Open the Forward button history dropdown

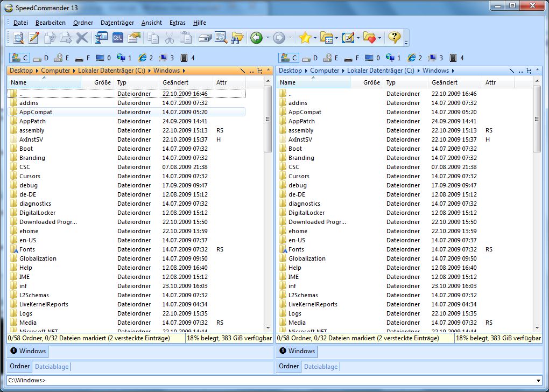pos(291,38)
